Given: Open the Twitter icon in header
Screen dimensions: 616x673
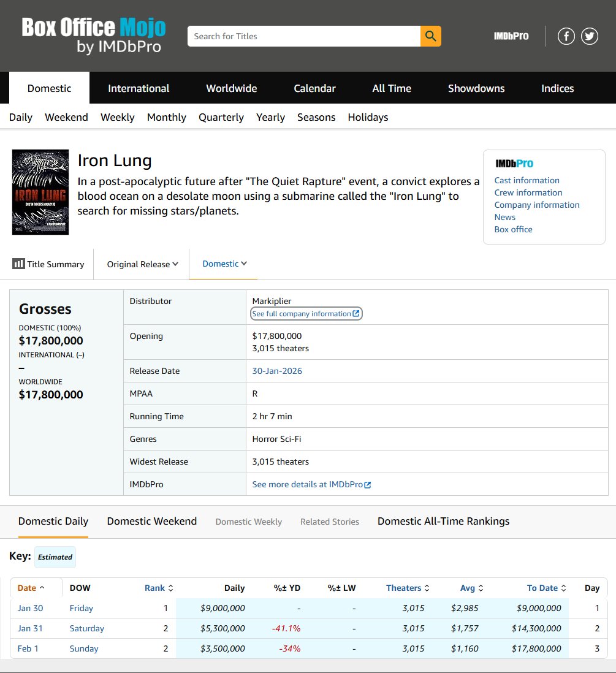Looking at the screenshot, I should tap(590, 36).
